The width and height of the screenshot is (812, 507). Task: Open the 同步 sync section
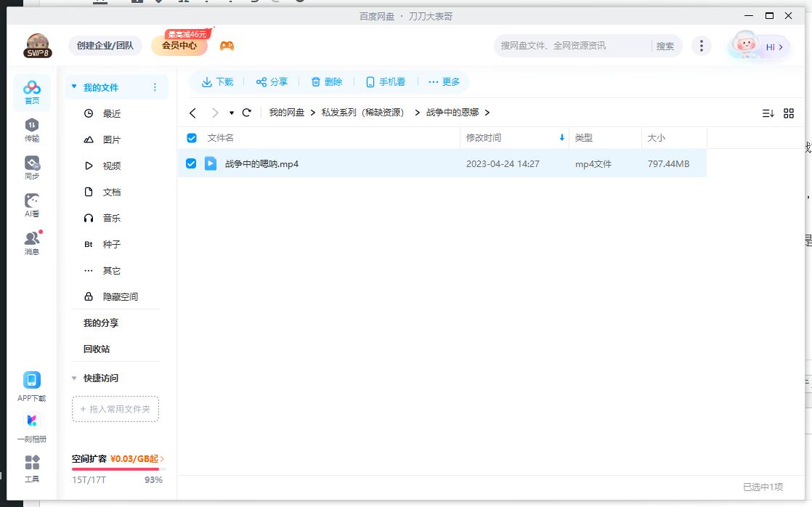point(31,168)
